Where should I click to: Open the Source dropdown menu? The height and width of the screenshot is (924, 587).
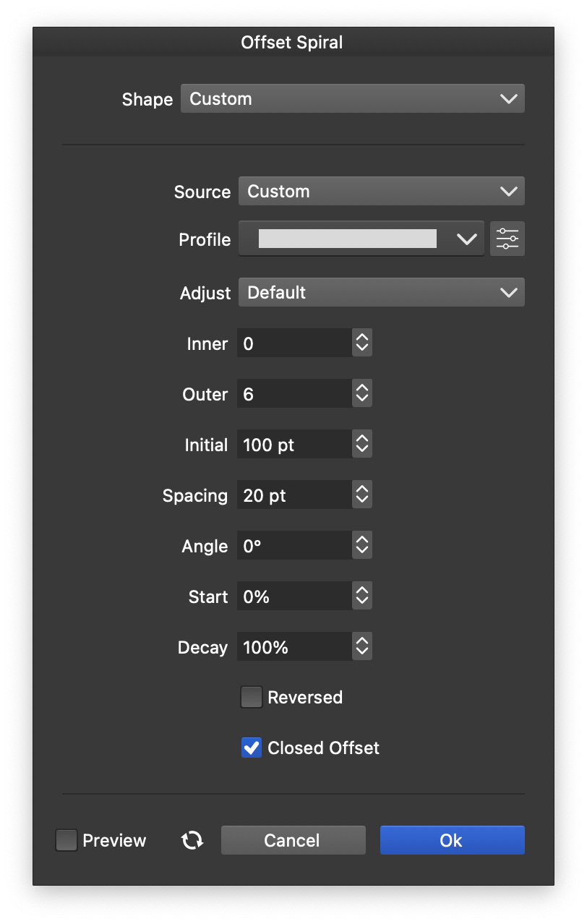[x=381, y=192]
